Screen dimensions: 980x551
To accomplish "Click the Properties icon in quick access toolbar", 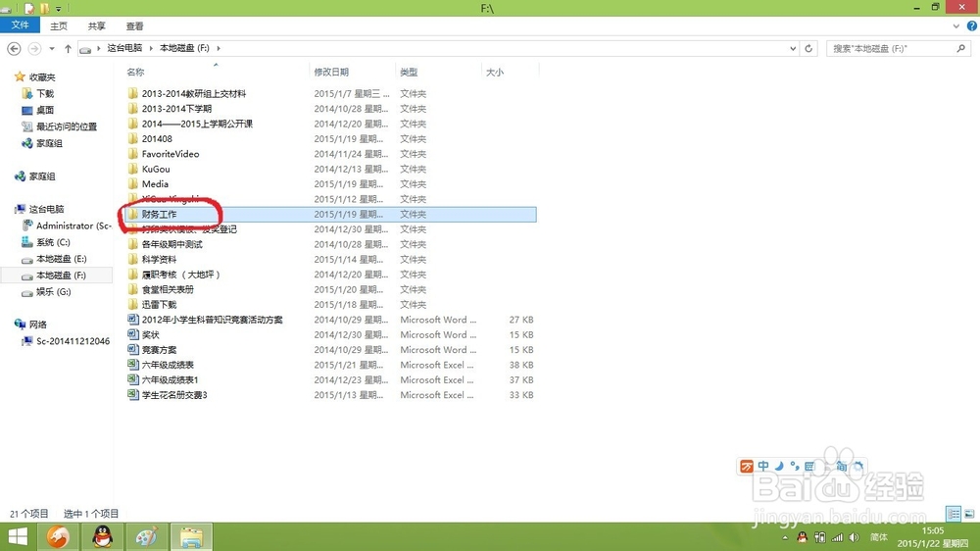I will click(29, 8).
